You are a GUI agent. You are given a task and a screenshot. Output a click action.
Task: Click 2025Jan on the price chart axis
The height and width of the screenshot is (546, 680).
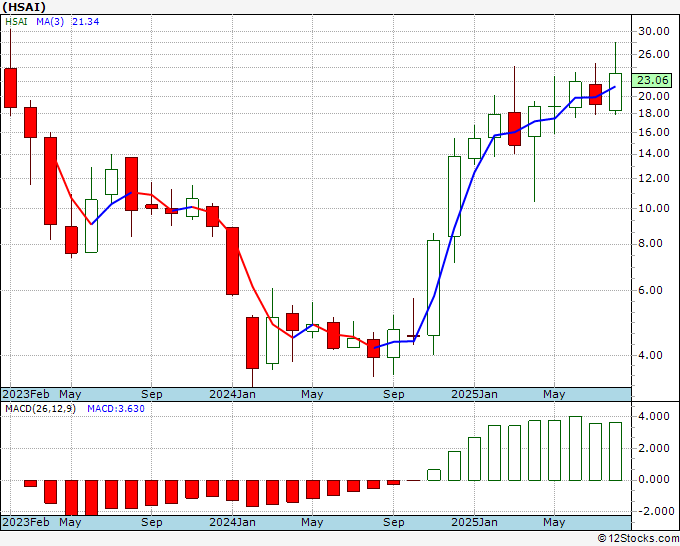click(474, 394)
